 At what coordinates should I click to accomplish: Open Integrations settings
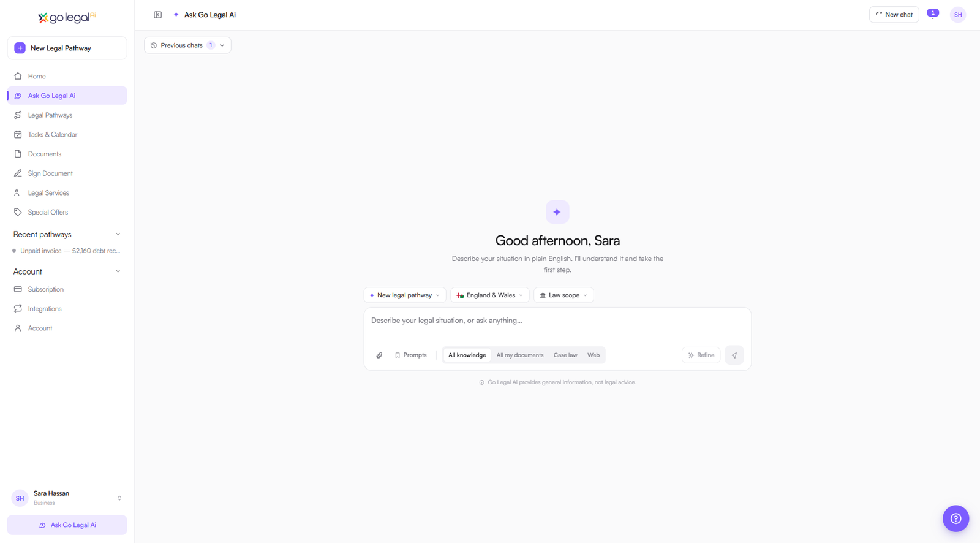(x=67, y=309)
